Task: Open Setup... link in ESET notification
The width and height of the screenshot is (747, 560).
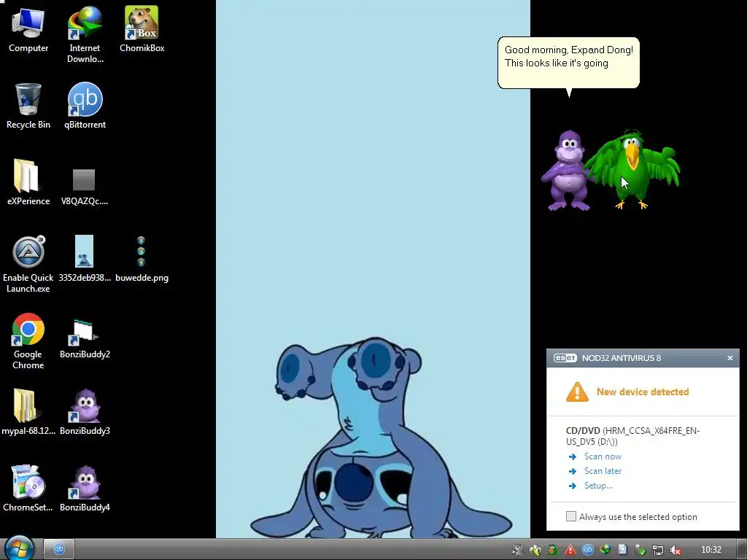Action: tap(598, 486)
